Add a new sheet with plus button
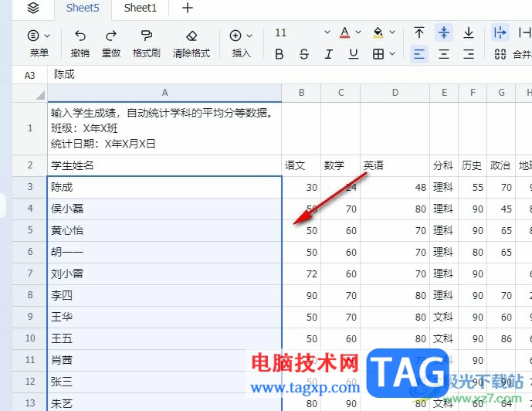This screenshot has height=411, width=532. tap(188, 8)
